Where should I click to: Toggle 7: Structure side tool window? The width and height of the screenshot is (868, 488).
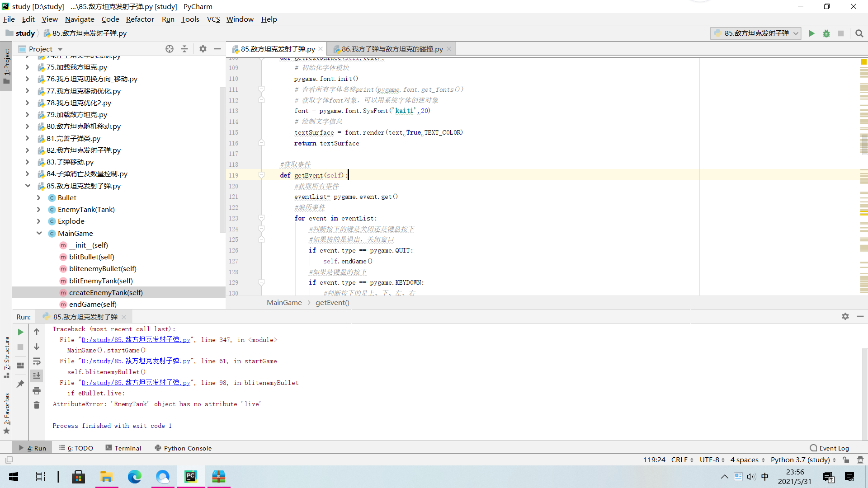pyautogui.click(x=6, y=357)
